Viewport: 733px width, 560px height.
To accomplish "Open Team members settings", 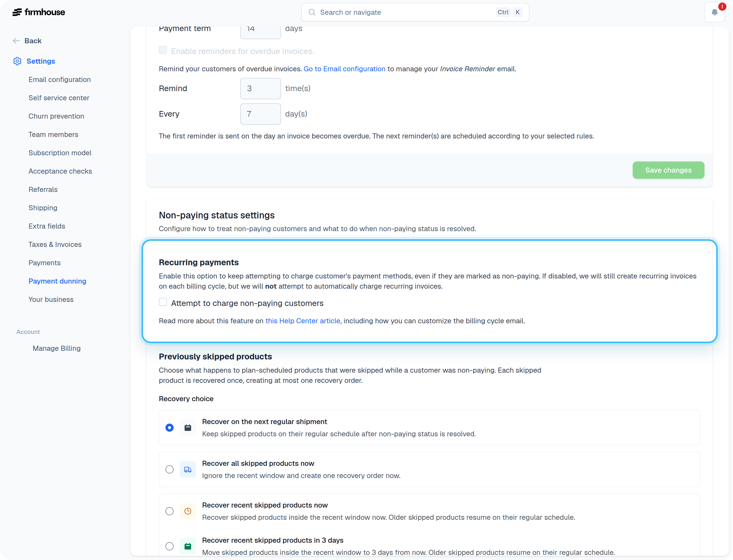I will [53, 134].
